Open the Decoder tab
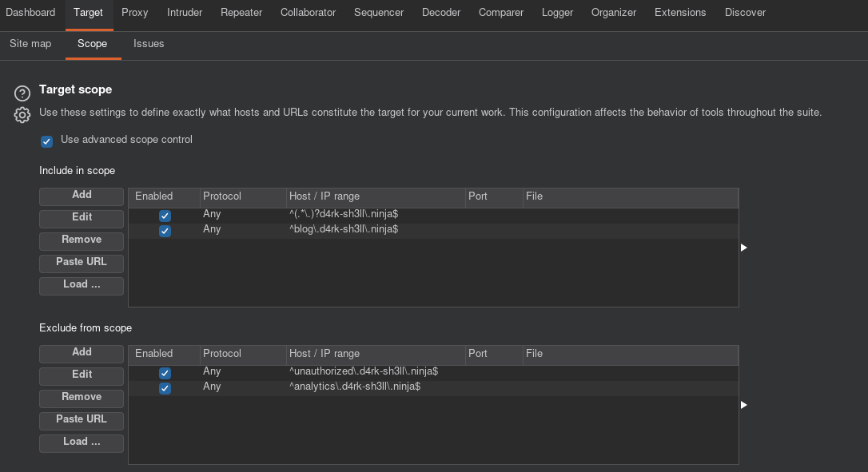868x472 pixels. click(441, 12)
